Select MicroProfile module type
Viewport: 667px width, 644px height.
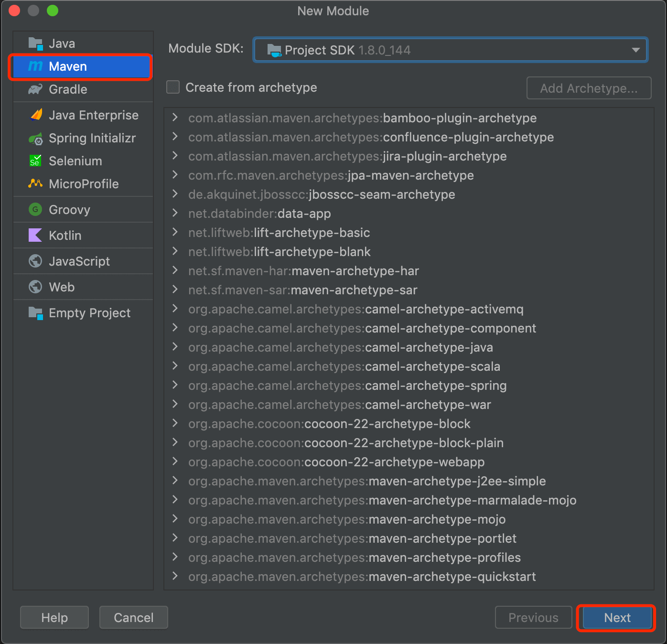point(83,184)
